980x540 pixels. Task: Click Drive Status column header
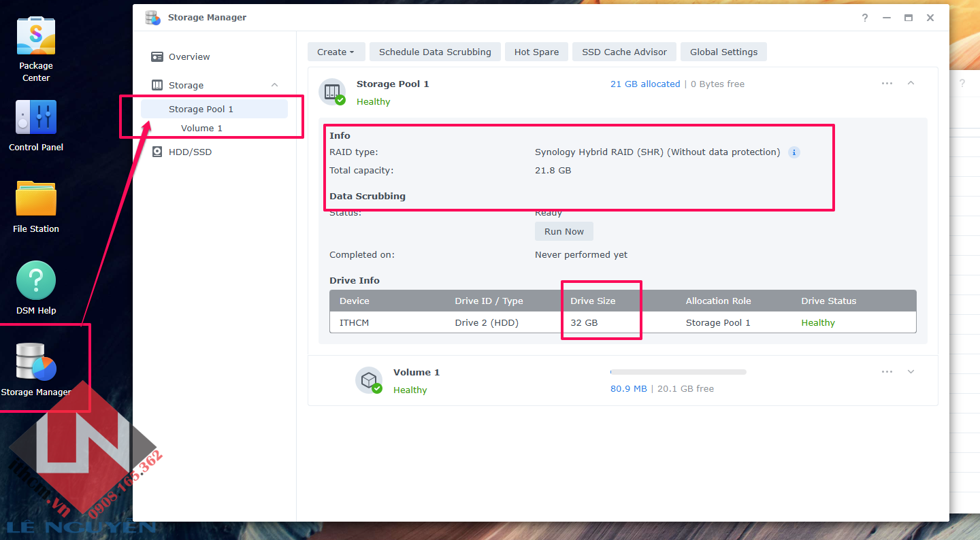coord(829,301)
